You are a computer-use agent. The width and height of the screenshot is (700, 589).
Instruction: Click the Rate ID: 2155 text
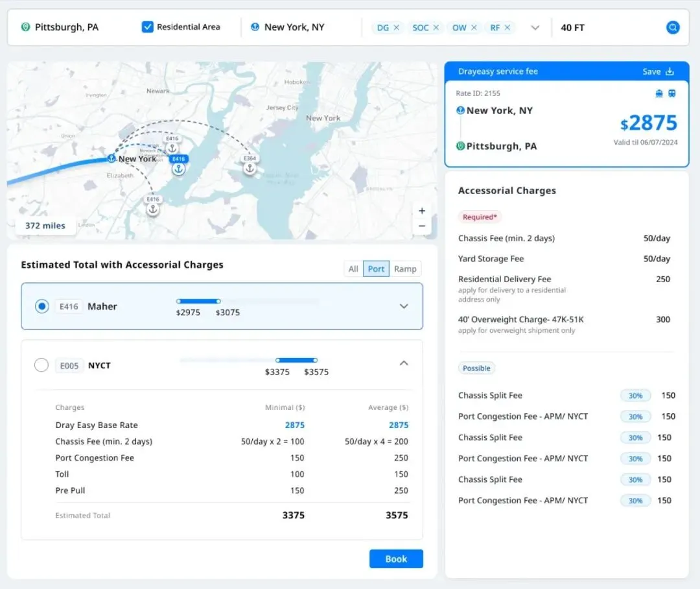click(478, 93)
